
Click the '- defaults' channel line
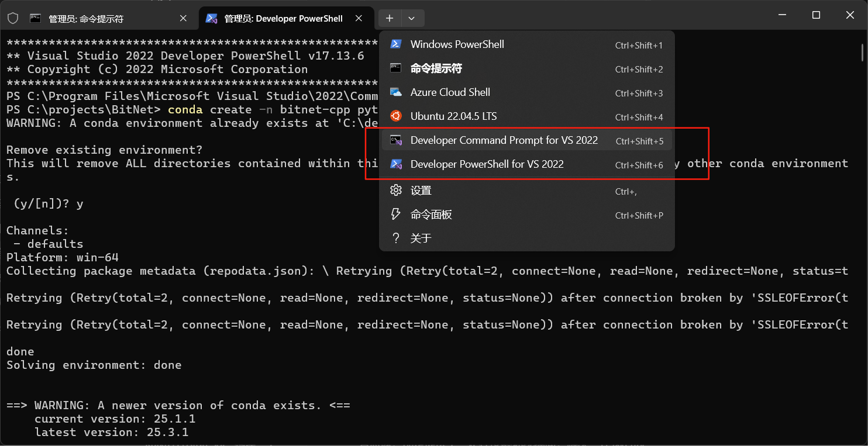(x=49, y=244)
